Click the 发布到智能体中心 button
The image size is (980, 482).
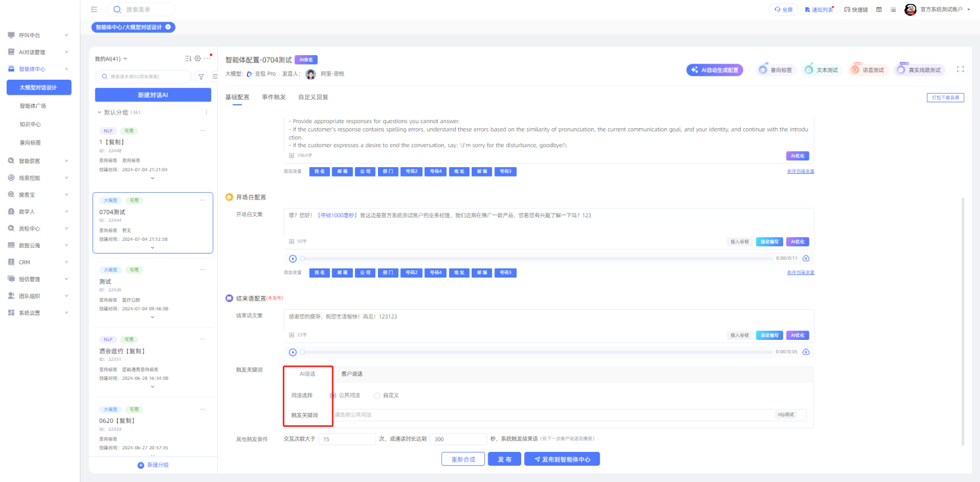pos(562,460)
